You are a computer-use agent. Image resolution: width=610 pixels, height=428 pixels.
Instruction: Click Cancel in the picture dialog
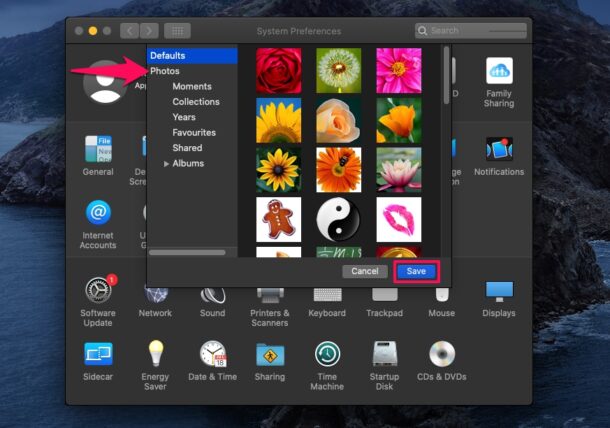(x=365, y=271)
